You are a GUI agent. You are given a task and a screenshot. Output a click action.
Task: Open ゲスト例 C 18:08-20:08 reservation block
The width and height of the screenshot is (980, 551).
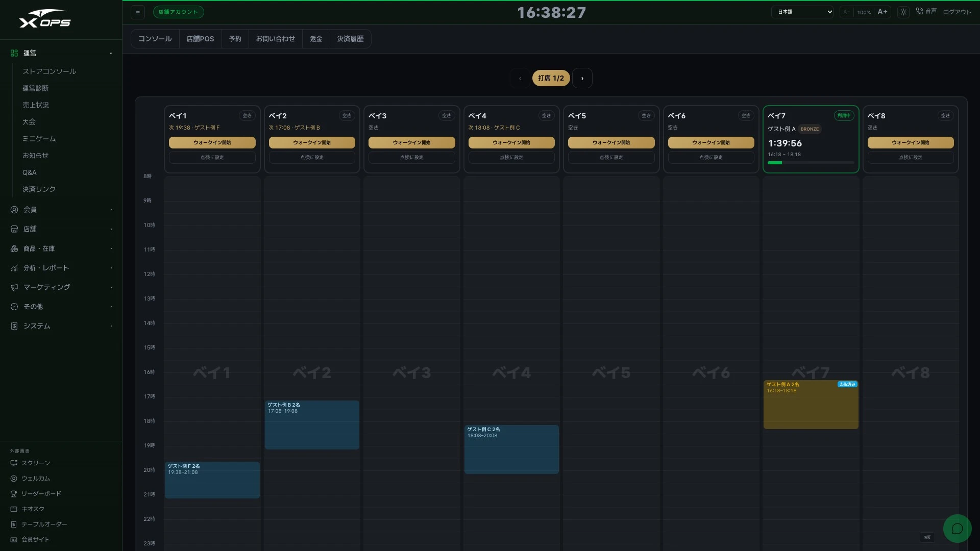pyautogui.click(x=511, y=449)
